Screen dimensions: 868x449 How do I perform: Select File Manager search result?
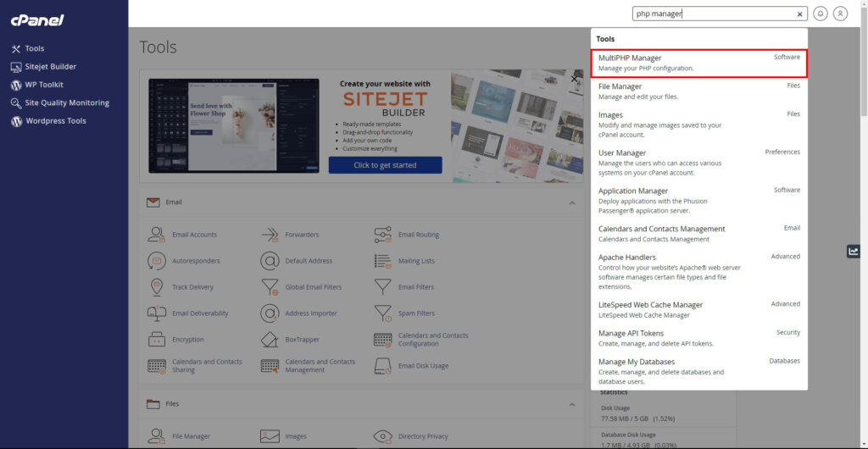pos(699,91)
